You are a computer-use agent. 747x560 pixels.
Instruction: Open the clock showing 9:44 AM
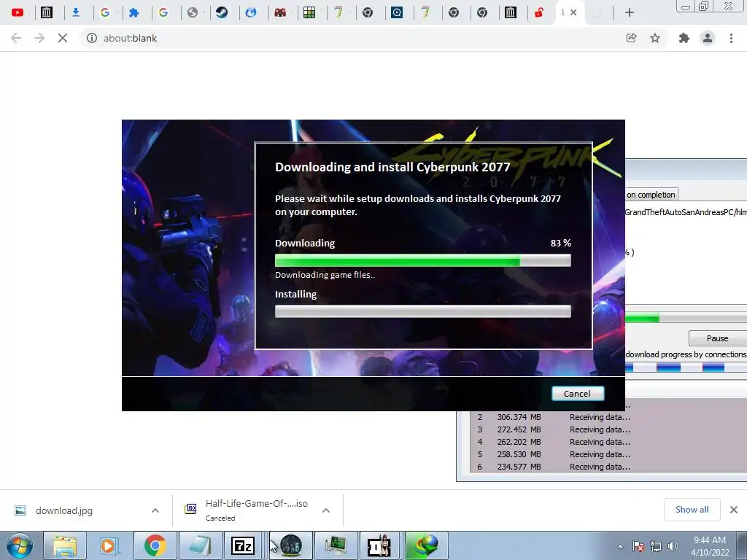tap(709, 546)
